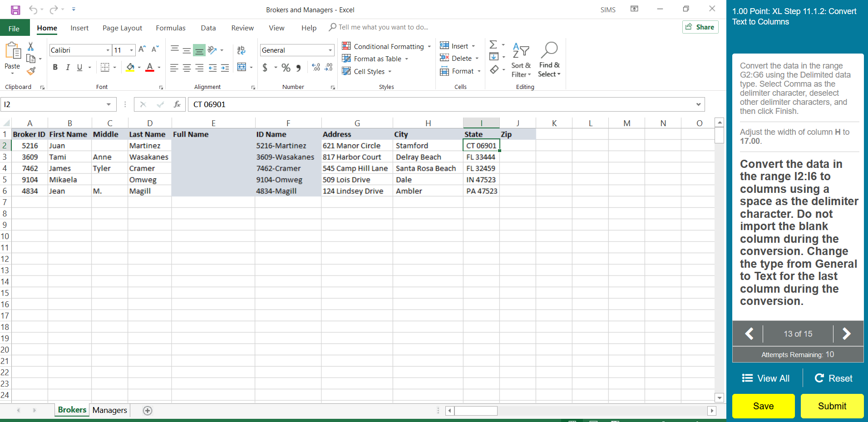Switch to the Data ribbon tab

[x=208, y=28]
